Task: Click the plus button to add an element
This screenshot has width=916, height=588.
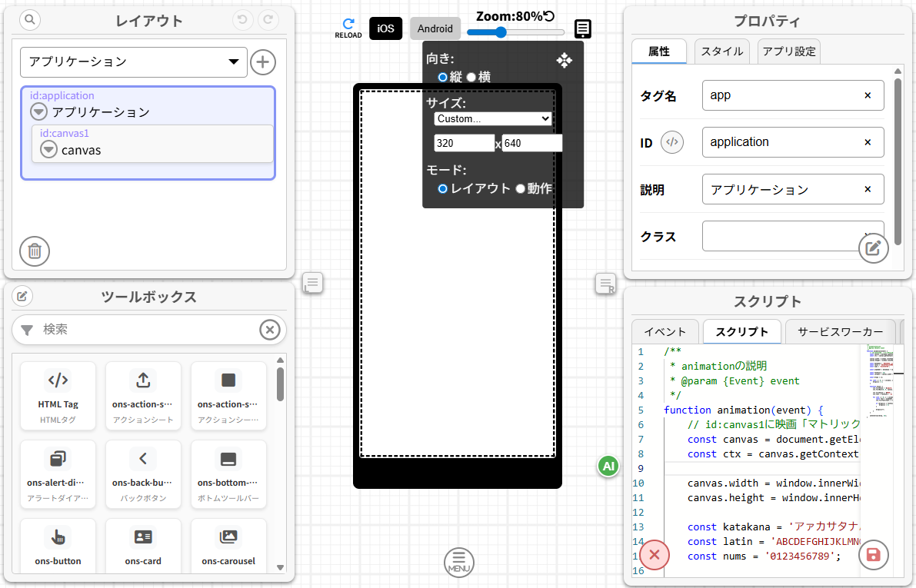Action: tap(262, 62)
